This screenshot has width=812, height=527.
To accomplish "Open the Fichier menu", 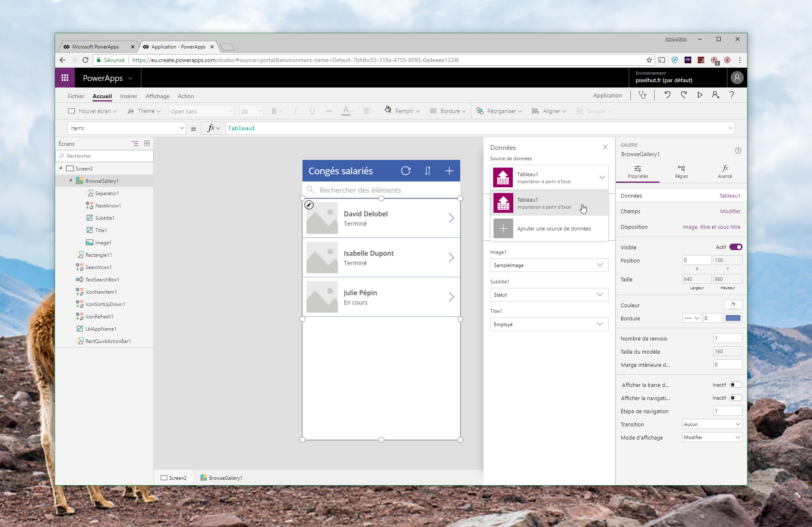I will click(76, 96).
